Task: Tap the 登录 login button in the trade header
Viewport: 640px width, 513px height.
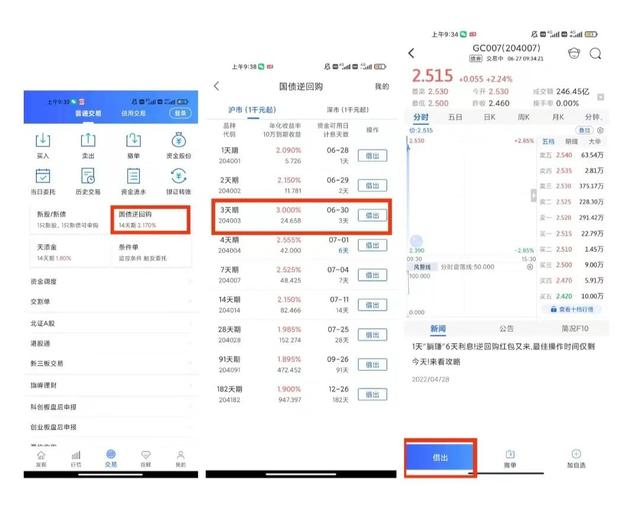Action: click(x=180, y=113)
